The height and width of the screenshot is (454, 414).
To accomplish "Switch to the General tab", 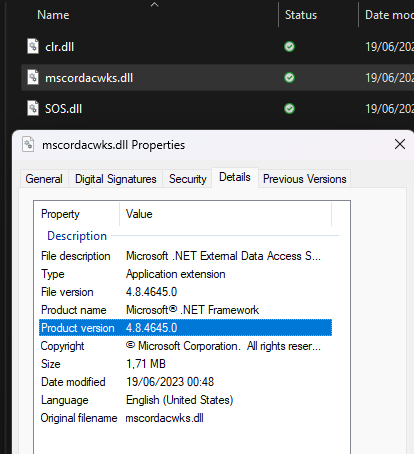I will pos(44,179).
